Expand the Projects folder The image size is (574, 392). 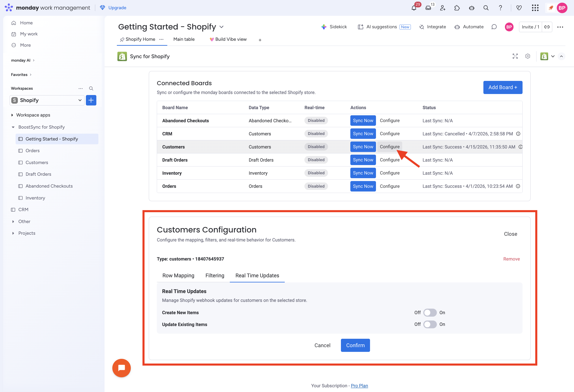tap(13, 233)
